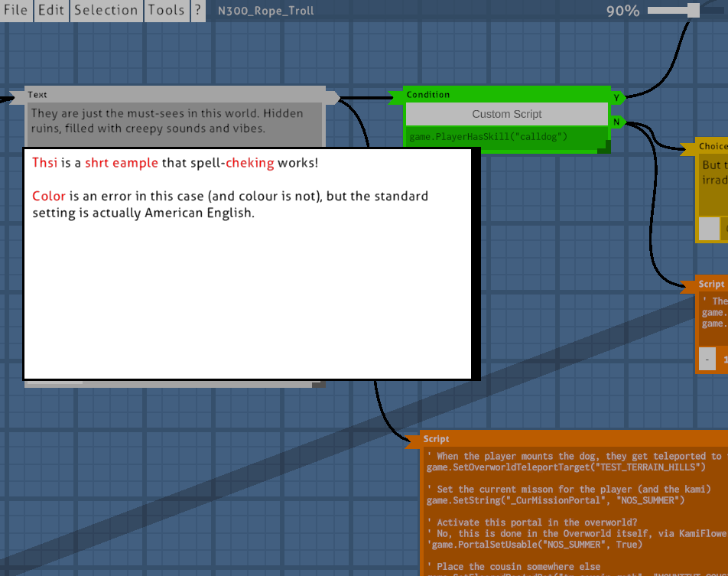This screenshot has width=728, height=576.
Task: Click the red word 'Color'
Action: [49, 196]
